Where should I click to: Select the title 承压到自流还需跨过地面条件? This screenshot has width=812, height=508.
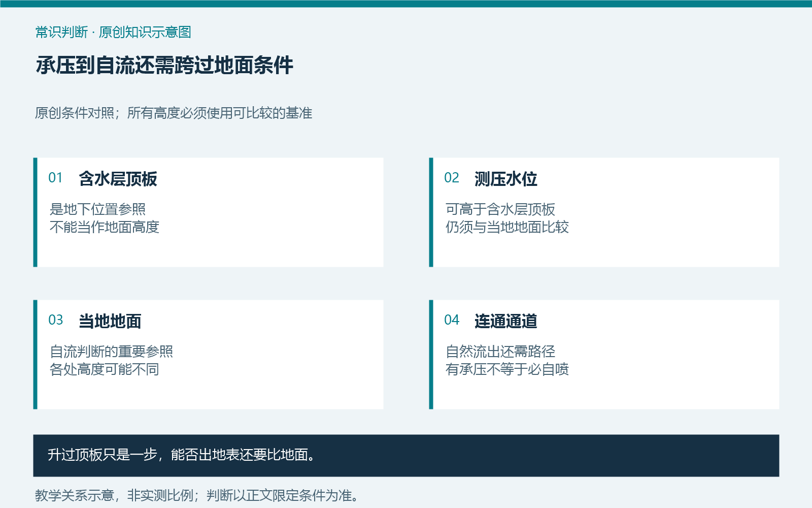[164, 66]
